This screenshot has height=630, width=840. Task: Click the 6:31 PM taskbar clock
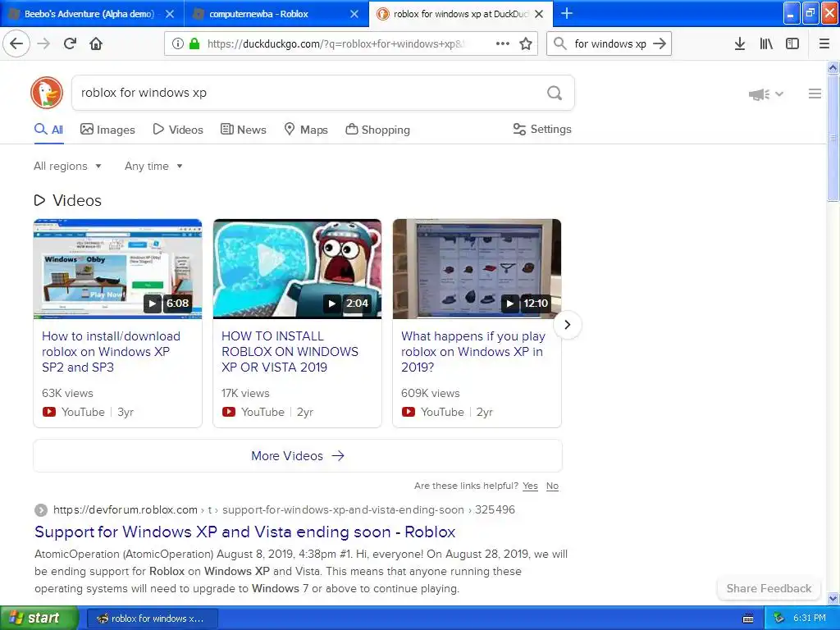[x=810, y=619]
